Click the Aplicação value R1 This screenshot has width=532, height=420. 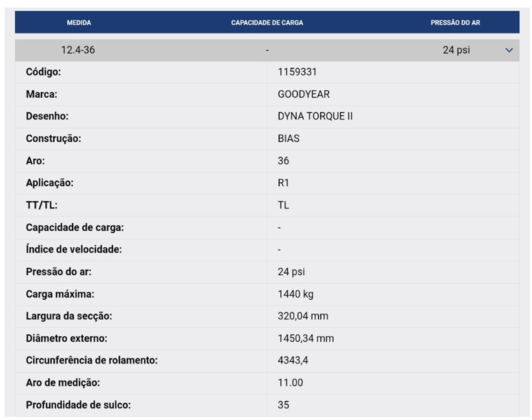click(x=283, y=183)
